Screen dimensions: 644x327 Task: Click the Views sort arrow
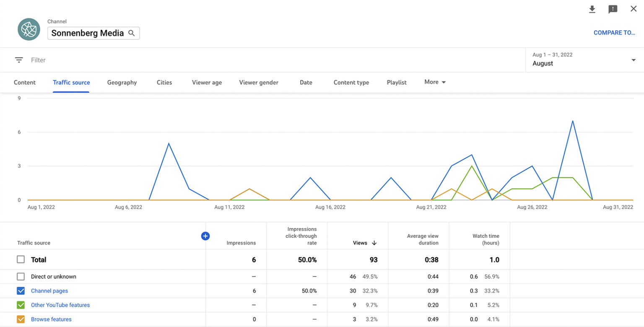click(374, 243)
